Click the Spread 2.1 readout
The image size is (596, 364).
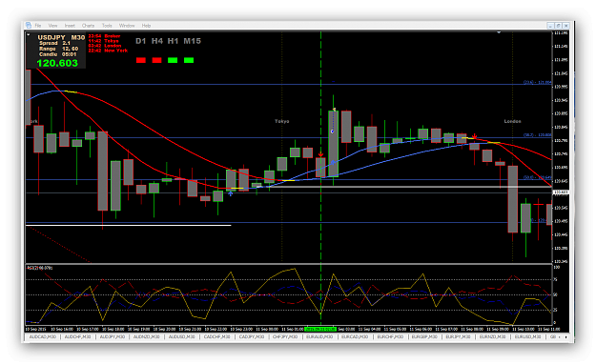pyautogui.click(x=54, y=43)
